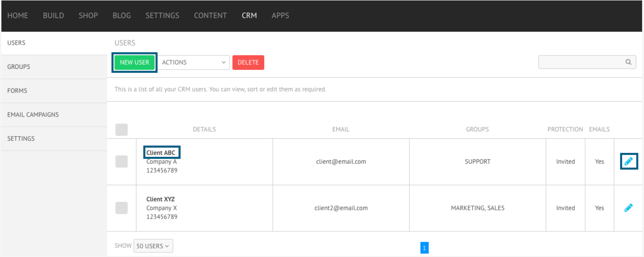644x257 pixels.
Task: Select EMAIL CAMPAIGNS in the sidebar
Action: click(x=54, y=115)
